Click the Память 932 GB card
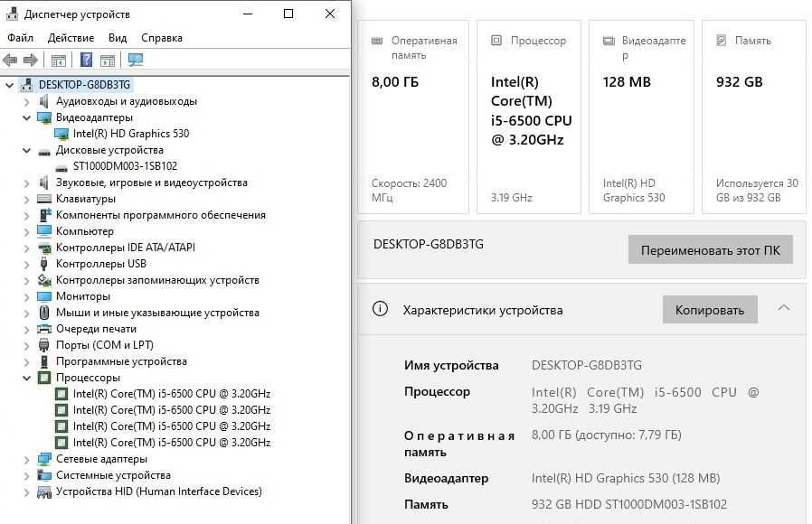Screen dimensions: 812x524 [x=753, y=117]
